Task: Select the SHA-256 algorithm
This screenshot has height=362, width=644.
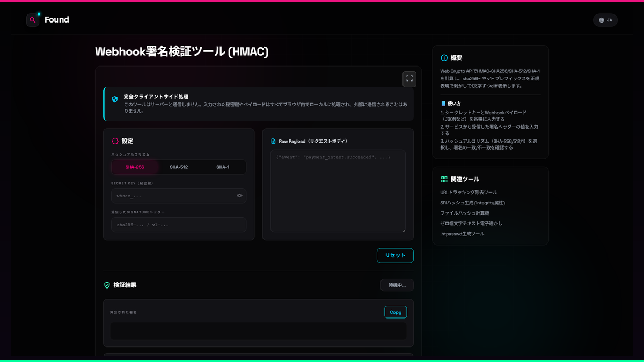Action: (135, 167)
